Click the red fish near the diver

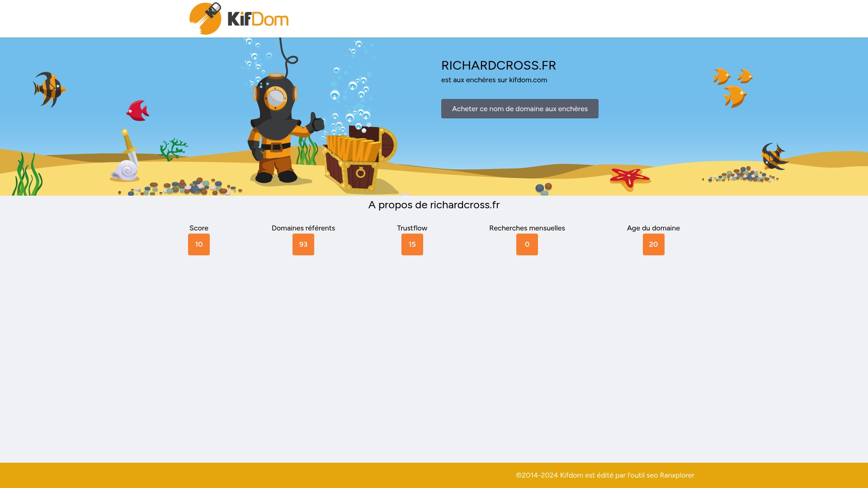point(137,111)
